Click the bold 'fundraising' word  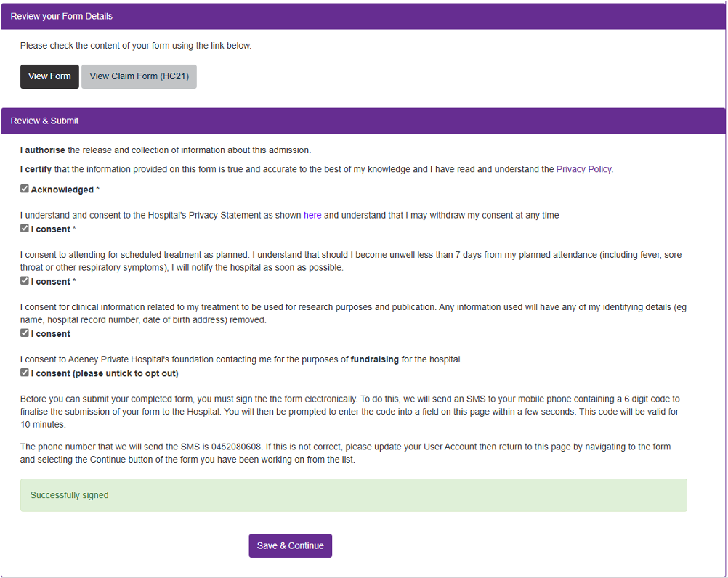[x=375, y=359]
